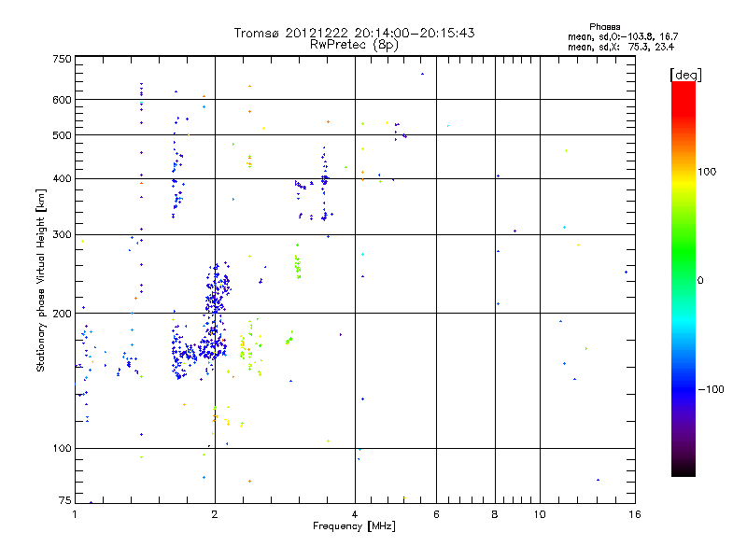Click the 100 colorbar tick label

[x=707, y=172]
